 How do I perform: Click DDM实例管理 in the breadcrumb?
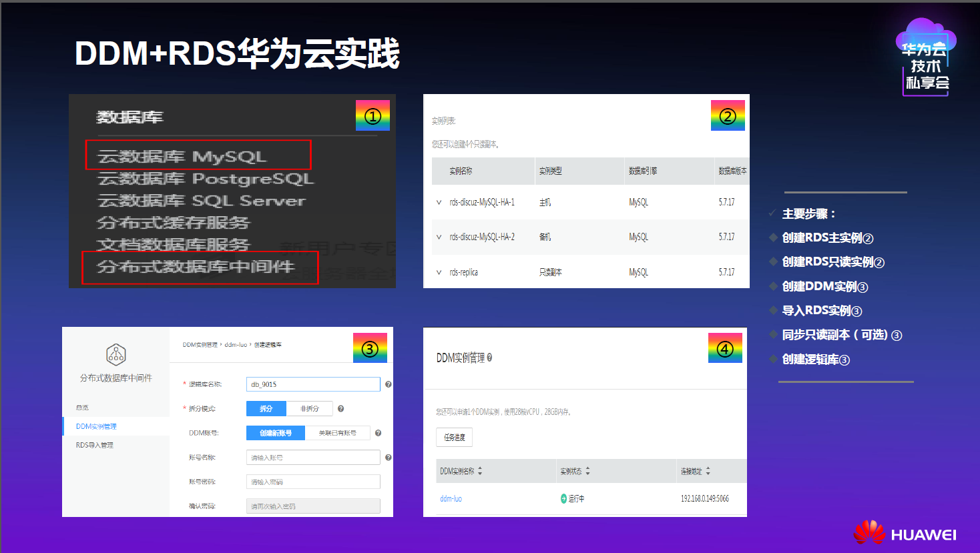[200, 345]
